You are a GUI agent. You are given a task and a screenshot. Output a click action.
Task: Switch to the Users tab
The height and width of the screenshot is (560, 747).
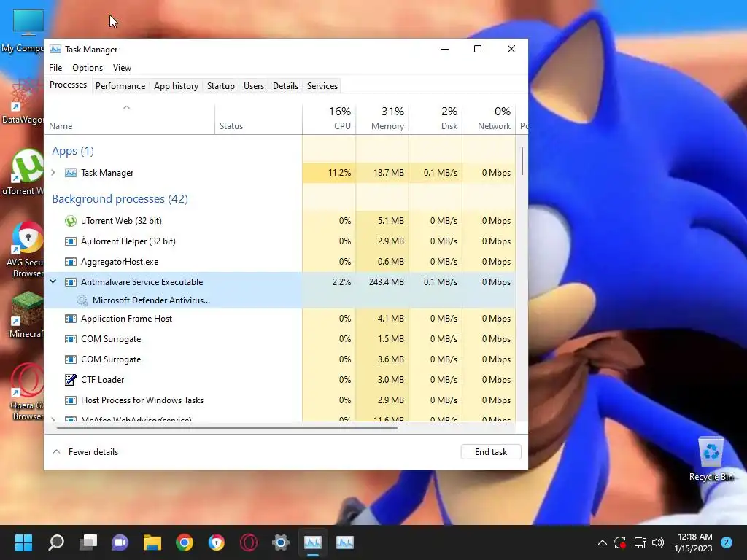coord(253,86)
